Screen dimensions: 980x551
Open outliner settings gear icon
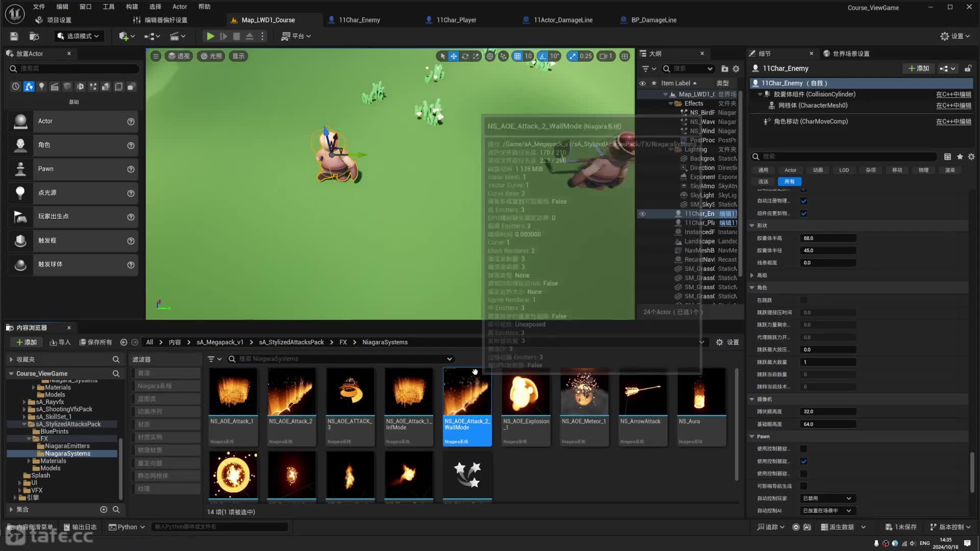(736, 69)
